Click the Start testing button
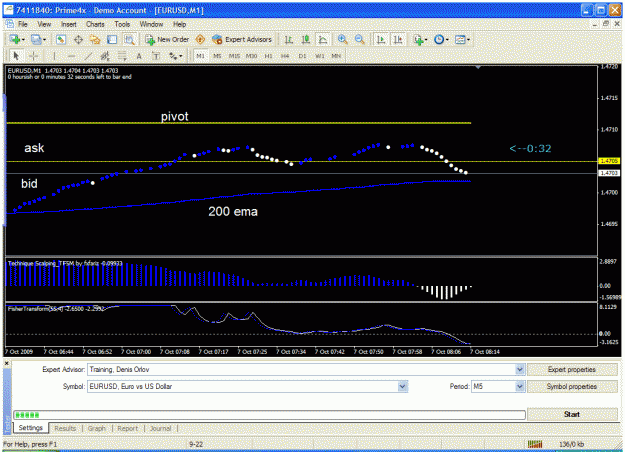 point(572,414)
